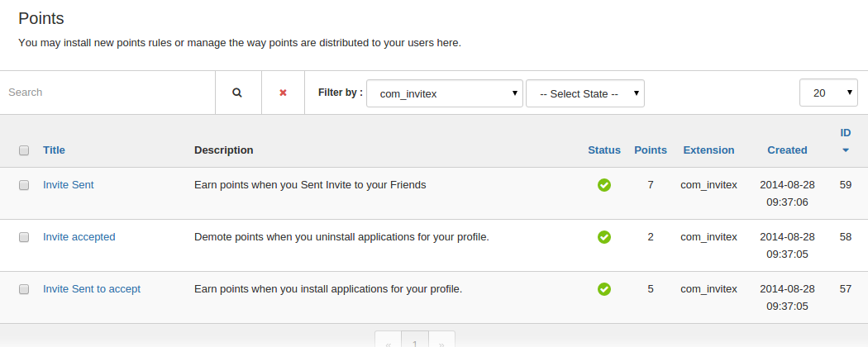Tick the checkbox for Invite Sent row
The height and width of the screenshot is (347, 868).
[x=24, y=185]
